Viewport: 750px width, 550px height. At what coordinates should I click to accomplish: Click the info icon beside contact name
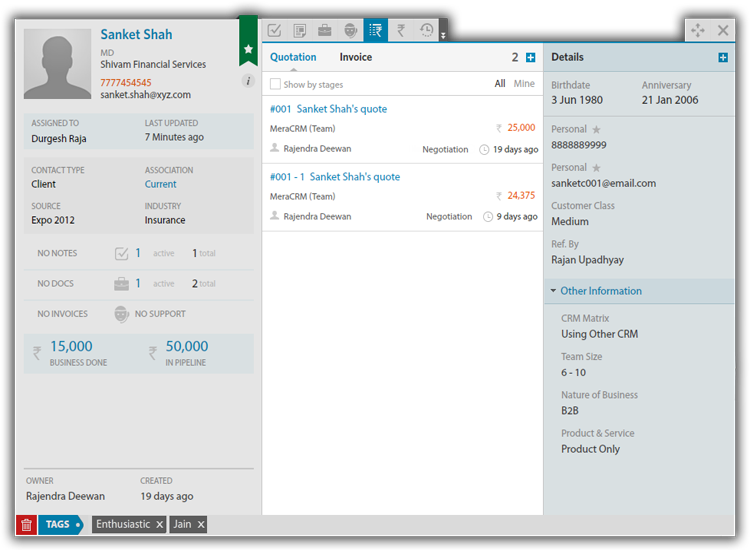[x=249, y=81]
